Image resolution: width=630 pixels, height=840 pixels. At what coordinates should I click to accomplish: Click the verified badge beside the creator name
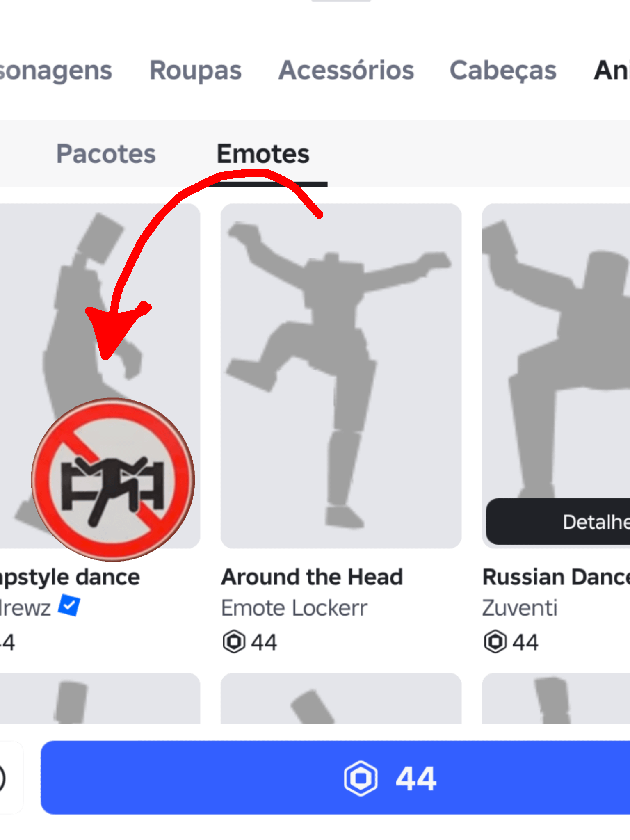[69, 606]
